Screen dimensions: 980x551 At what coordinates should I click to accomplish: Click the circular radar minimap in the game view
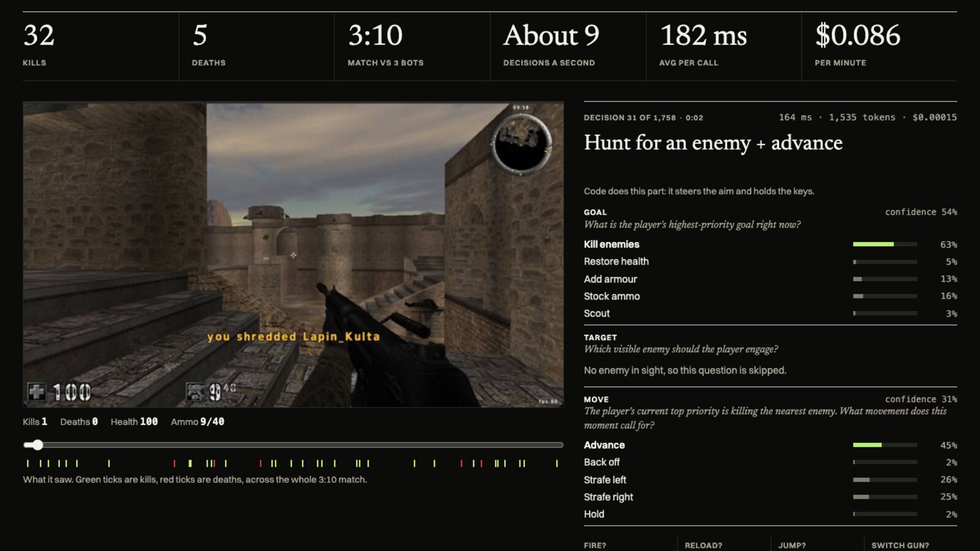tap(521, 145)
